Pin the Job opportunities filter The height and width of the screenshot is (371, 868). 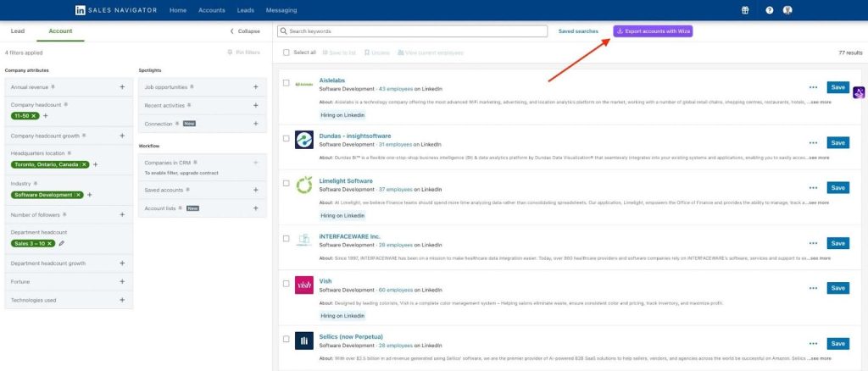click(192, 87)
